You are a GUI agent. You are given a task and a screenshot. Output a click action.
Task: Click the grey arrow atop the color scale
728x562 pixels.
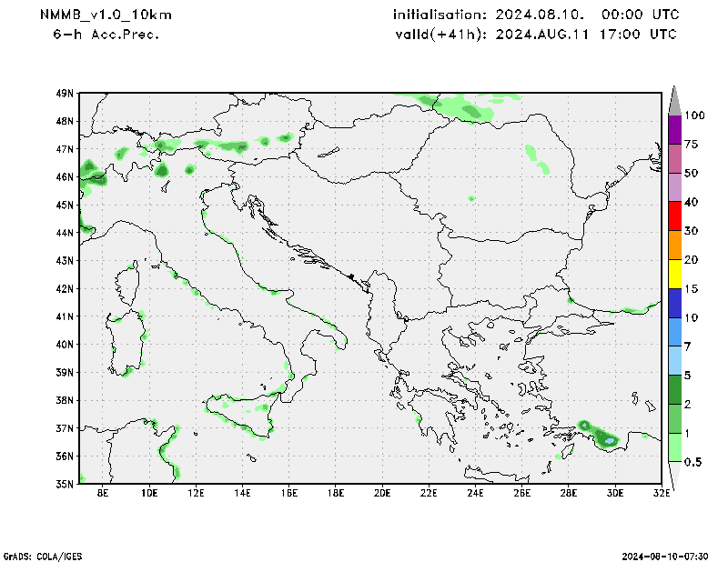pos(674,100)
